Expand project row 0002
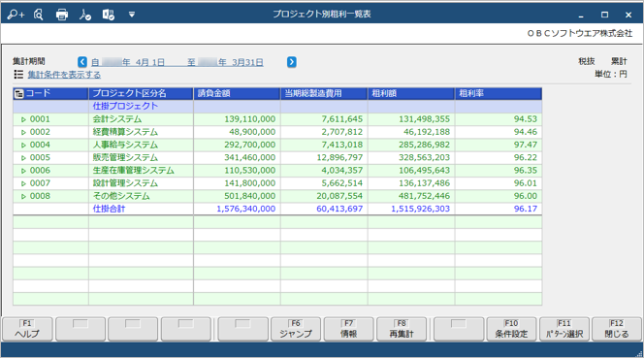Screen dimensions: 644x358 pos(23,132)
